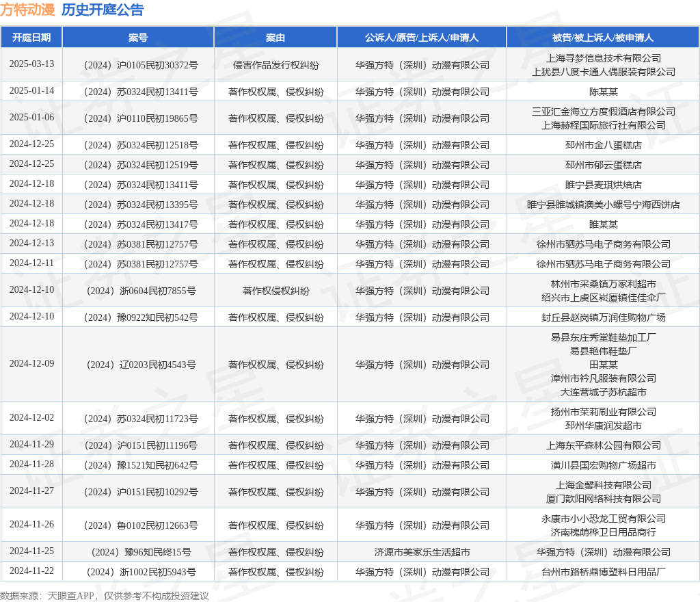Select case number 豫96知民终15号
The image size is (700, 602).
[x=141, y=553]
